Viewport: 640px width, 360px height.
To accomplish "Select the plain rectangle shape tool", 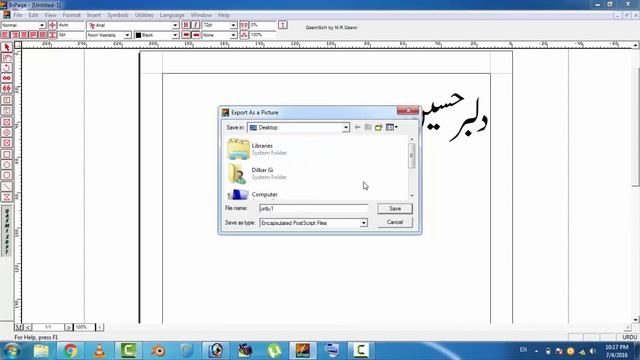I will [x=7, y=155].
